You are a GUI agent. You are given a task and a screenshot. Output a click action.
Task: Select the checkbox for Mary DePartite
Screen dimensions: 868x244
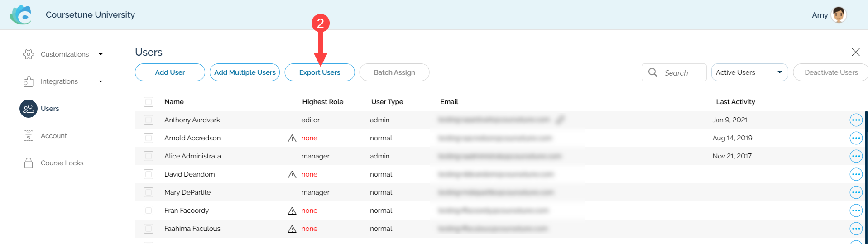pos(149,192)
